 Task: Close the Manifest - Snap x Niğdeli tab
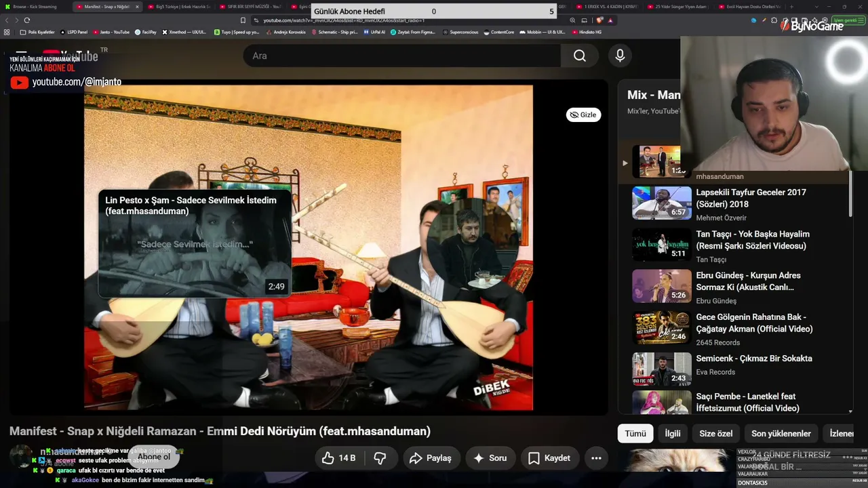click(137, 7)
